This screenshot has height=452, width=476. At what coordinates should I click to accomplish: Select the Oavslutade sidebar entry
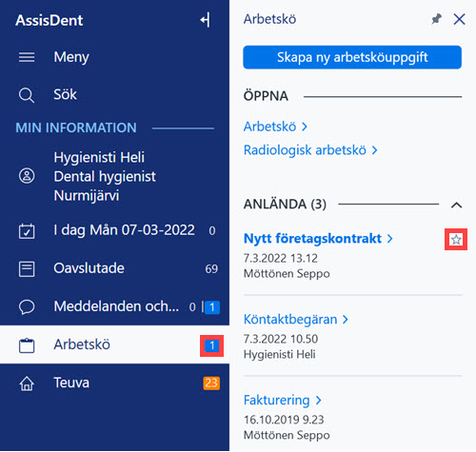[114, 269]
